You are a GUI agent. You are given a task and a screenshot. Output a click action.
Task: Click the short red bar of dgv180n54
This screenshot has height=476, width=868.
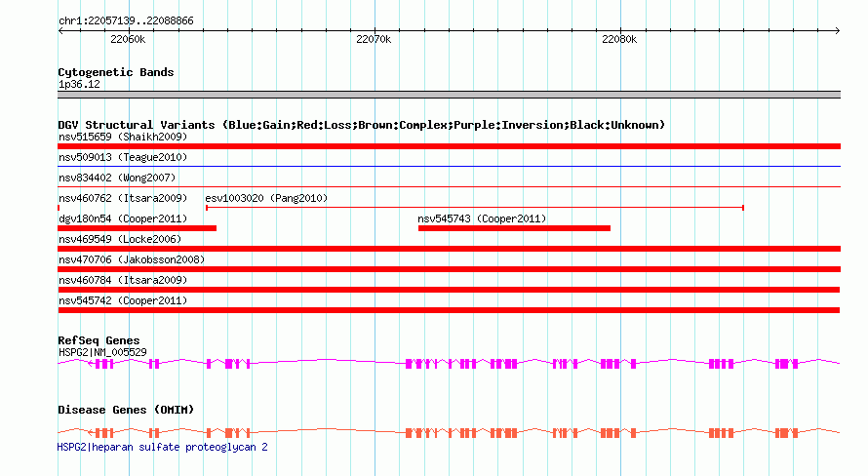click(138, 228)
